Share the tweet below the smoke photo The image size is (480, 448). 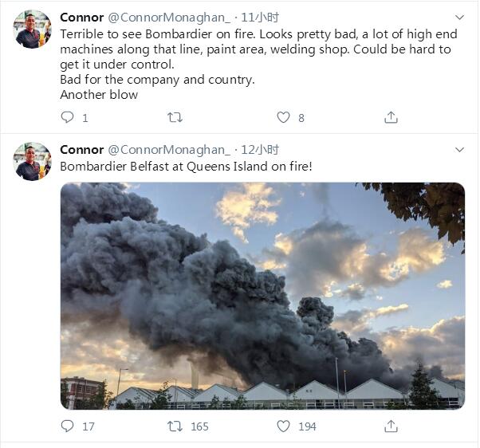[x=391, y=426]
